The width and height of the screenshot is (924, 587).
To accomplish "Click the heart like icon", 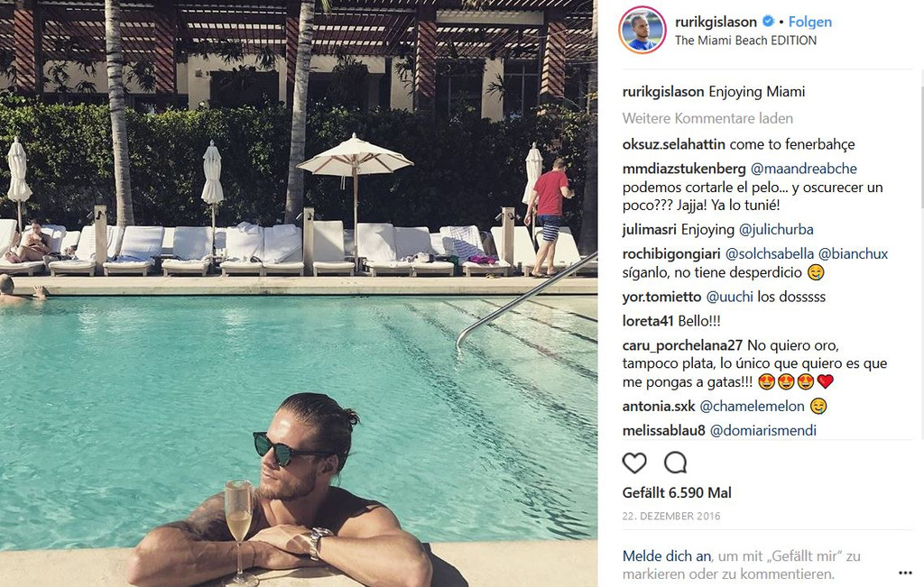I will point(634,463).
